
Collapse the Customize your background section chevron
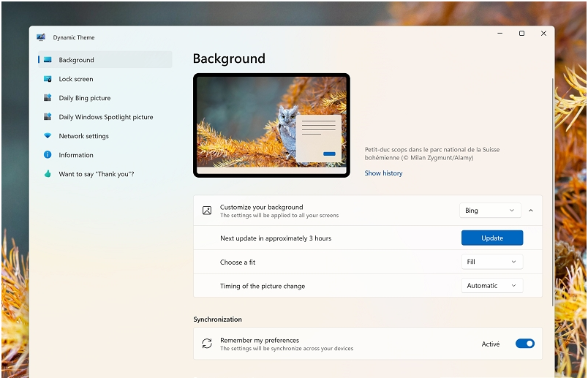point(531,211)
